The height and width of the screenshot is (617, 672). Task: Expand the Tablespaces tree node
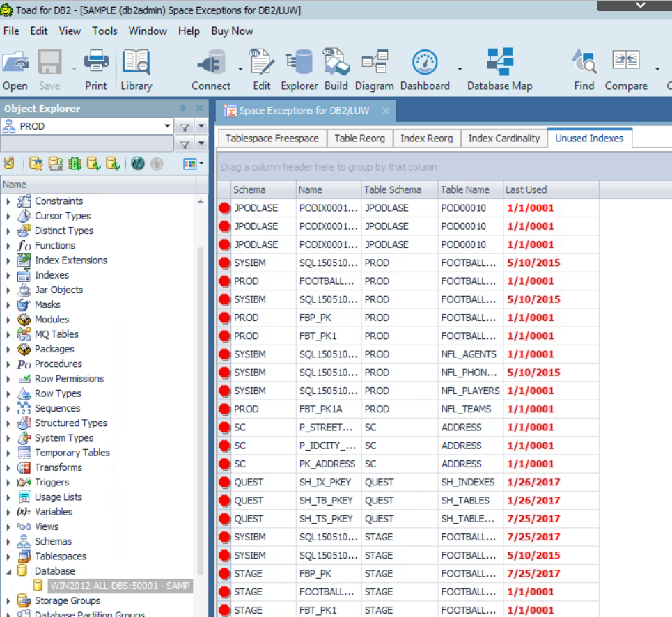click(8, 556)
